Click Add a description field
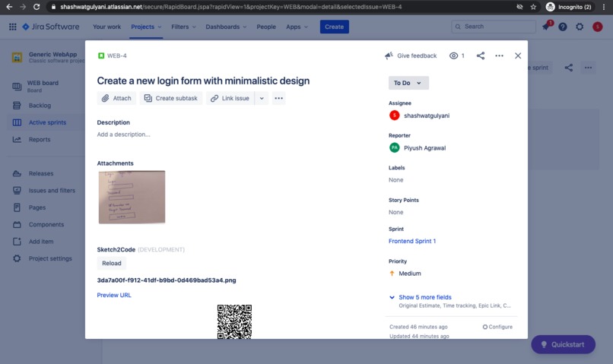This screenshot has height=364, width=613. 123,135
